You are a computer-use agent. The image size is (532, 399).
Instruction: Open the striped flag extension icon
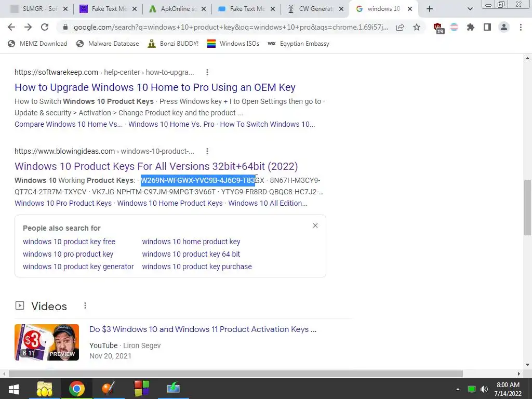point(454,27)
